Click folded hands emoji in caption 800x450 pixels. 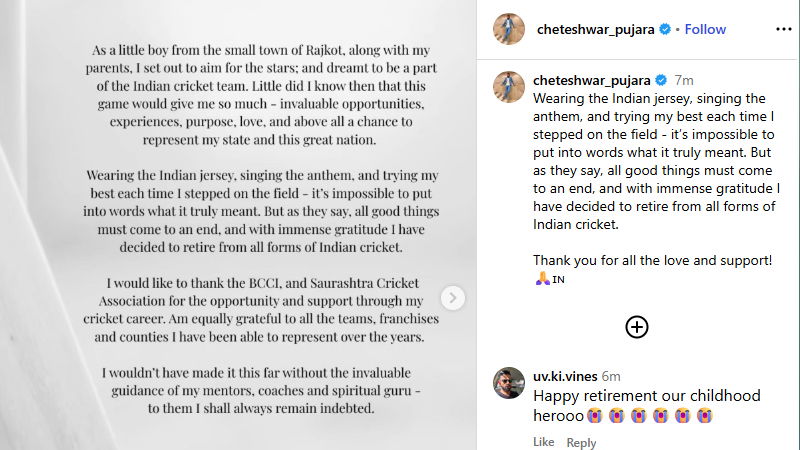tap(541, 279)
